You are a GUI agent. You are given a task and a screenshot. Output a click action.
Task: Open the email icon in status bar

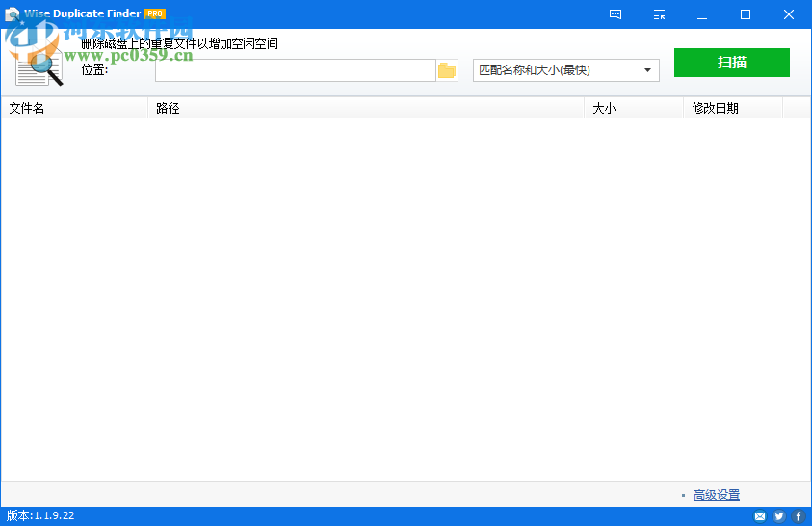pyautogui.click(x=760, y=516)
